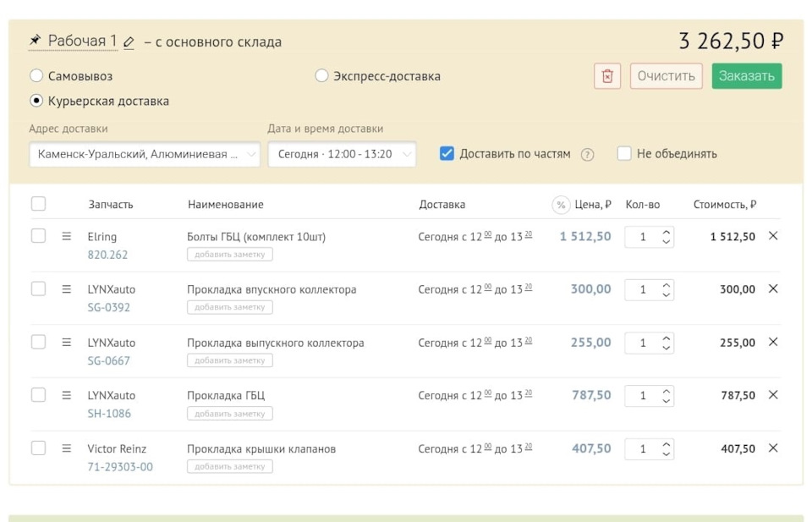Enable the Не объединять checkbox
812x522 pixels.
624,154
